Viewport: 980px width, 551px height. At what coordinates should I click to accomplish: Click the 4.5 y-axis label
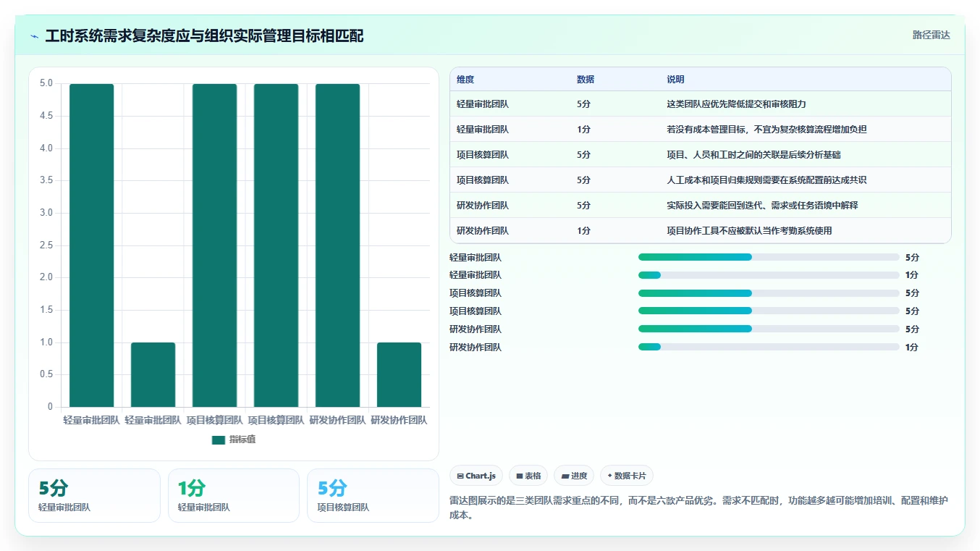tap(46, 116)
